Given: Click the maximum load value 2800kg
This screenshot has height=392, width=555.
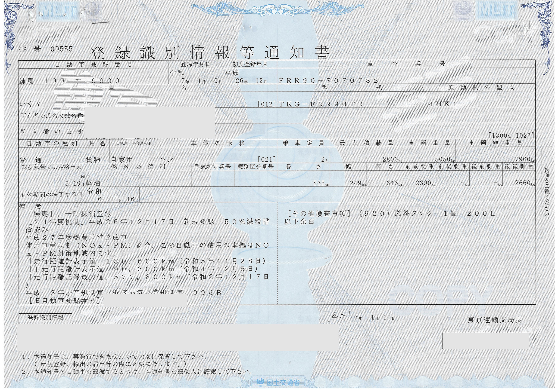Looking at the screenshot, I should click(393, 159).
